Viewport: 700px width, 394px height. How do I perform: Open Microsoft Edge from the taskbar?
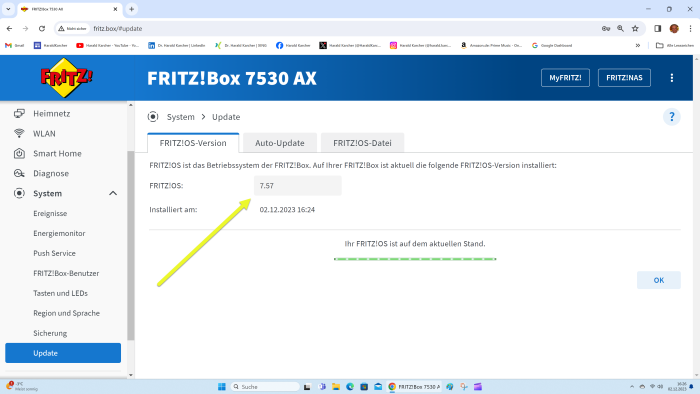350,387
